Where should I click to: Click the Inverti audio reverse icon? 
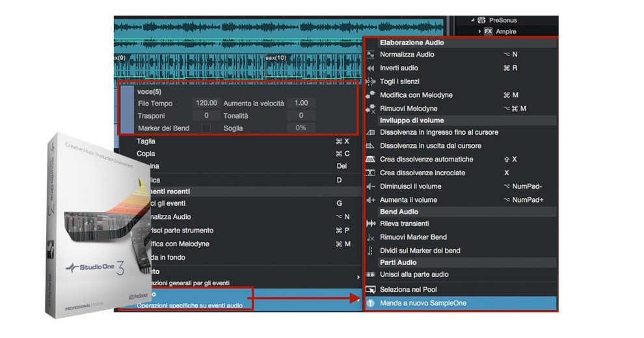tap(371, 68)
